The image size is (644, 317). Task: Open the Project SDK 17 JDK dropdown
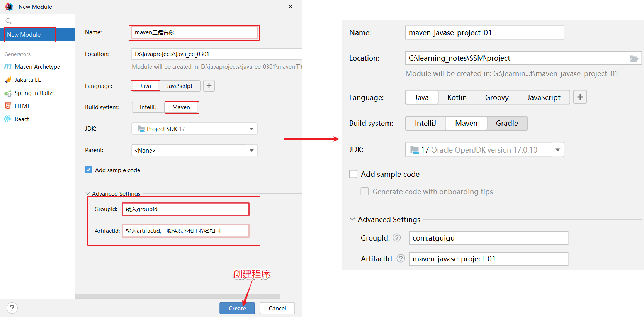point(194,129)
